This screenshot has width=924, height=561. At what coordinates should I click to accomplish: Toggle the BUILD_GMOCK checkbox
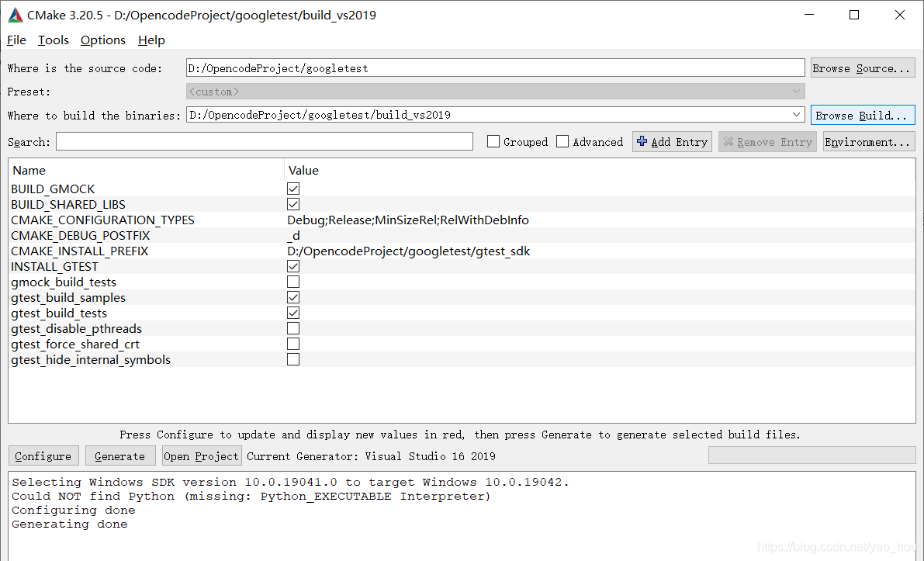pyautogui.click(x=293, y=189)
